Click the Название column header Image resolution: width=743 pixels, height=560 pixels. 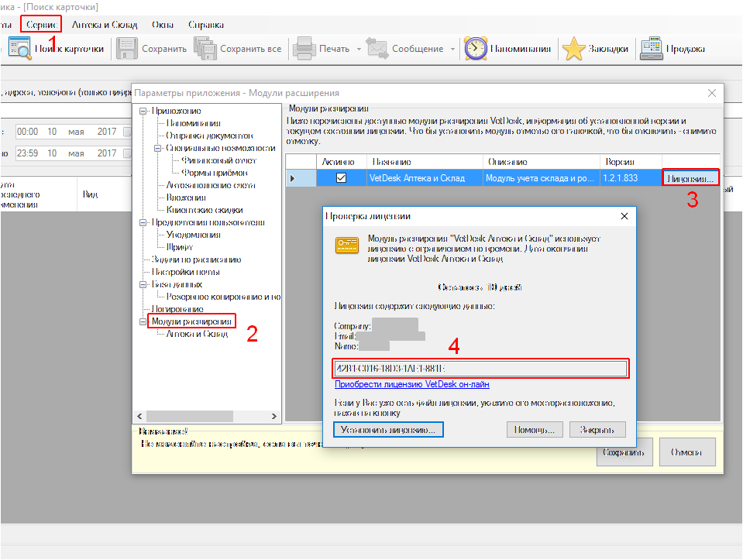coord(425,162)
